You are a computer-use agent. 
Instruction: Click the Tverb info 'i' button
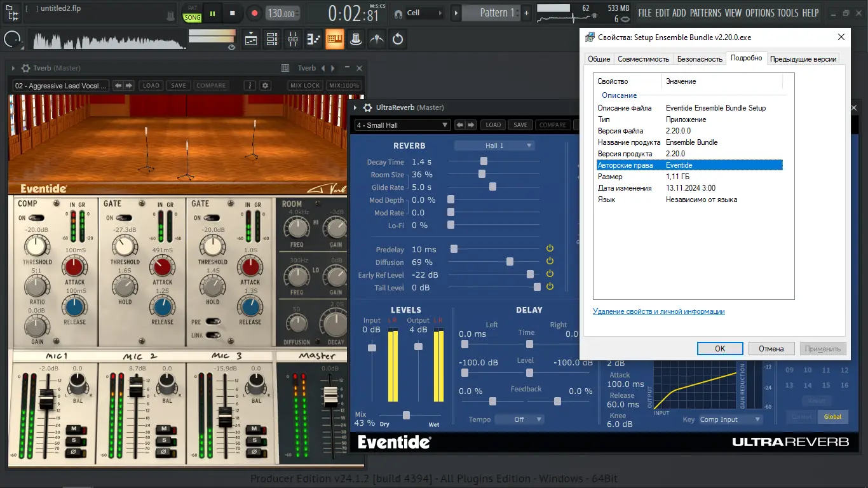[250, 85]
